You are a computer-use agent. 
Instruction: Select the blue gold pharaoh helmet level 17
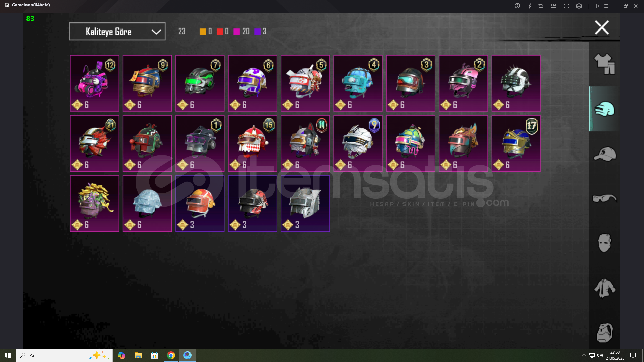516,143
